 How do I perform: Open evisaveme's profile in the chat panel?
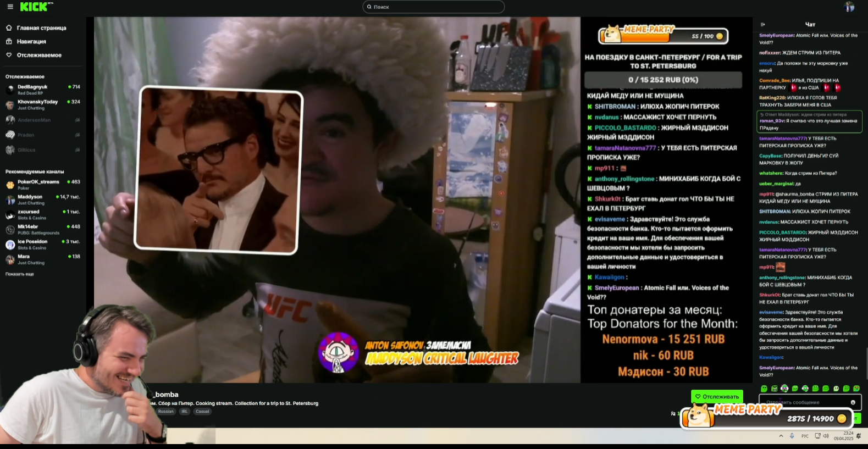(x=771, y=312)
